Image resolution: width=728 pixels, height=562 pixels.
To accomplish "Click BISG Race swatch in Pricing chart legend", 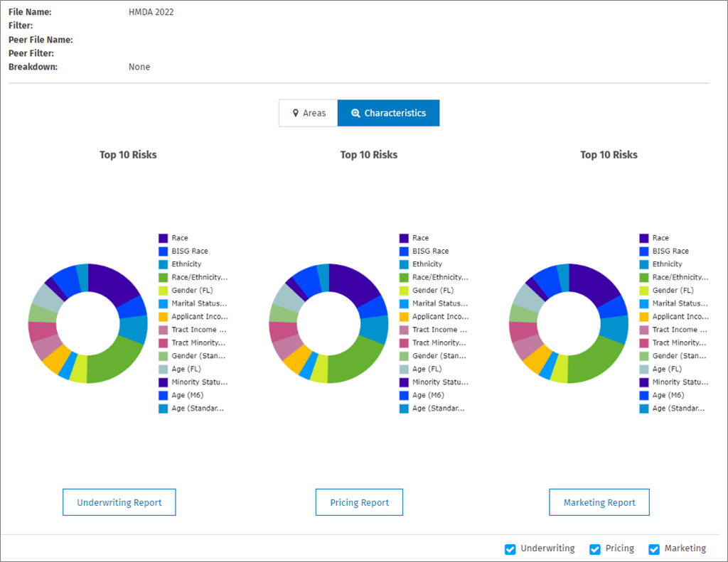I will 404,252.
